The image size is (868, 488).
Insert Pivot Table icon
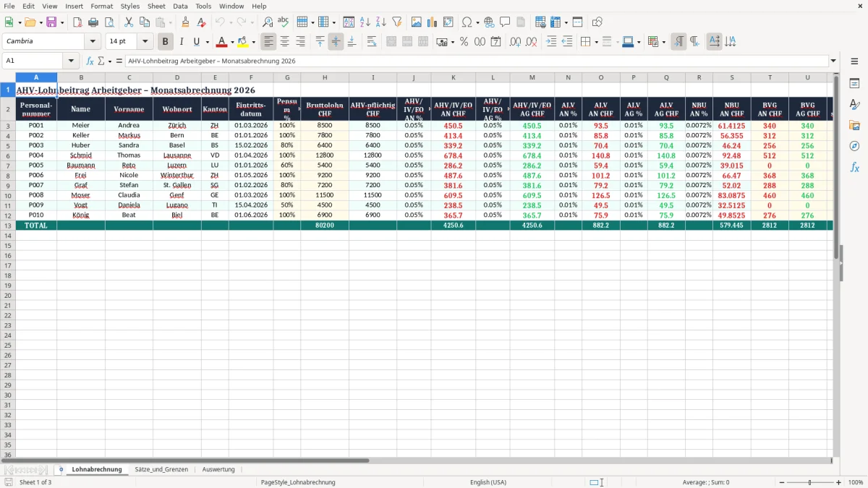tap(448, 22)
